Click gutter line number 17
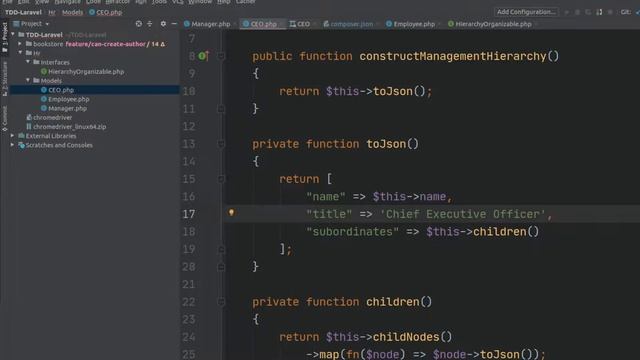This screenshot has height=360, width=640. (189, 214)
